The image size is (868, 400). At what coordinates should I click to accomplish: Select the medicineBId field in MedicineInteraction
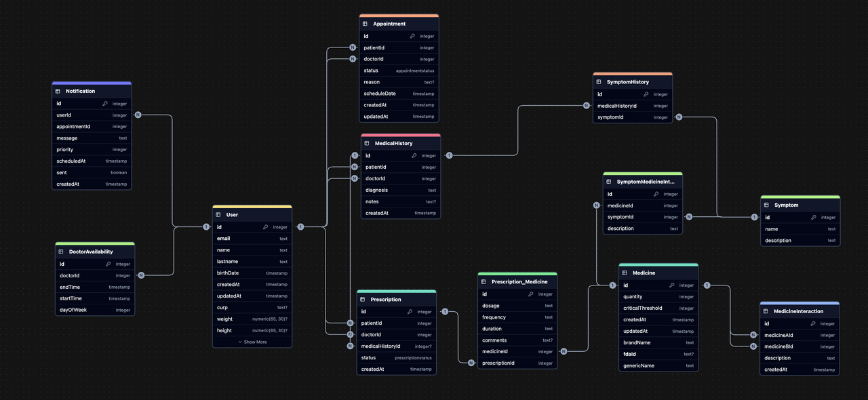(x=800, y=346)
